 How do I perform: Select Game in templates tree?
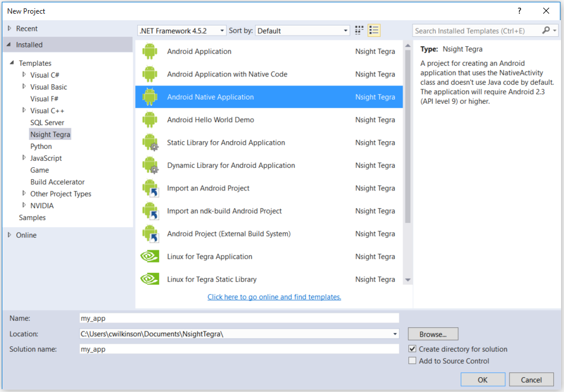click(x=40, y=170)
